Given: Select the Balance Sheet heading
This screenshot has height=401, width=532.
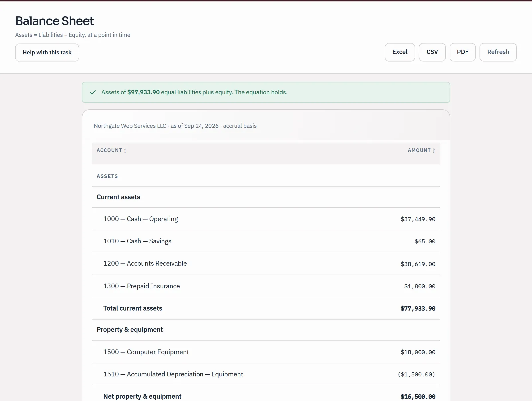Looking at the screenshot, I should (55, 21).
